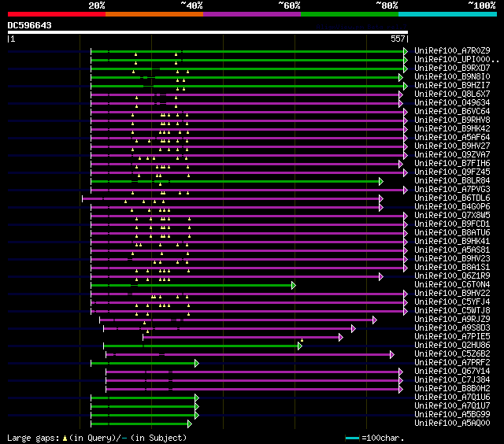
Task: Select hit UniRef100_A7R0Z9
Action: pyautogui.click(x=452, y=50)
